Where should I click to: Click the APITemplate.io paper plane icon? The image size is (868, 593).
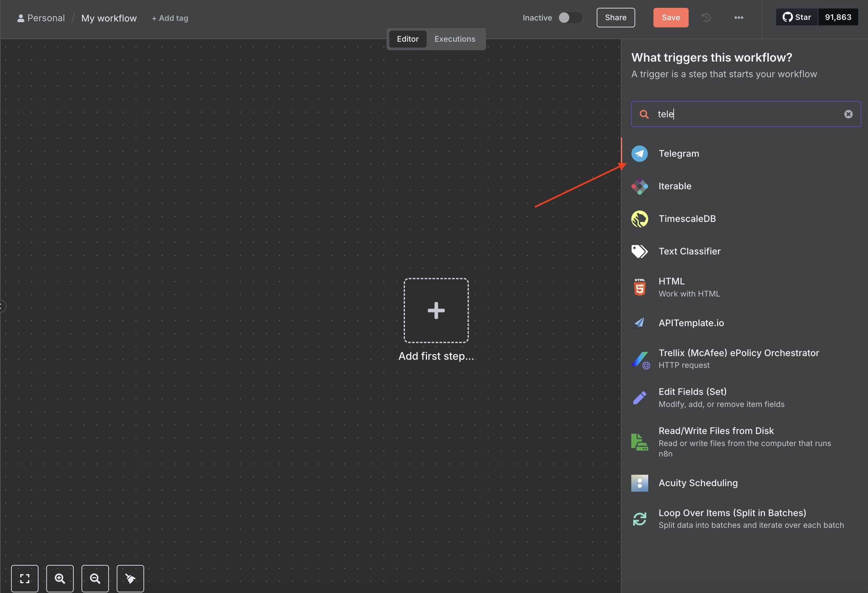pyautogui.click(x=639, y=323)
